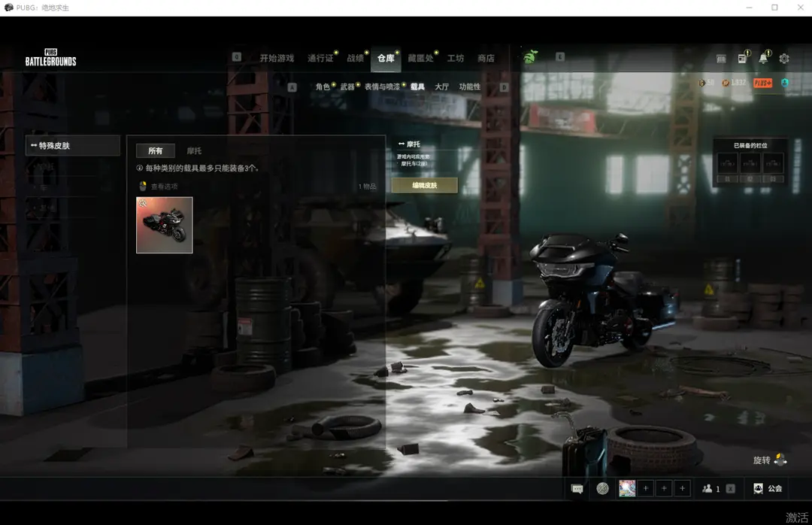Switch to 功能性 submenu tab
Screen dimensions: 812x525
click(x=470, y=86)
